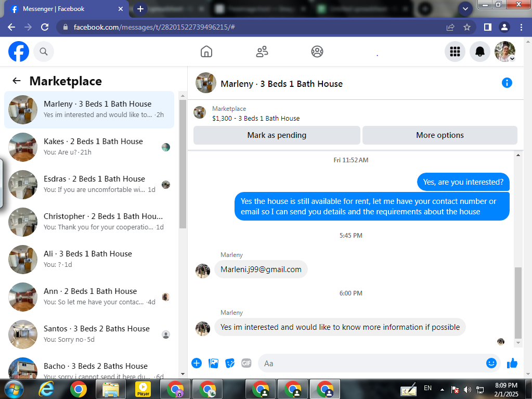Viewport: 532px width, 399px height.
Task: Open the GIF picker
Action: (246, 364)
